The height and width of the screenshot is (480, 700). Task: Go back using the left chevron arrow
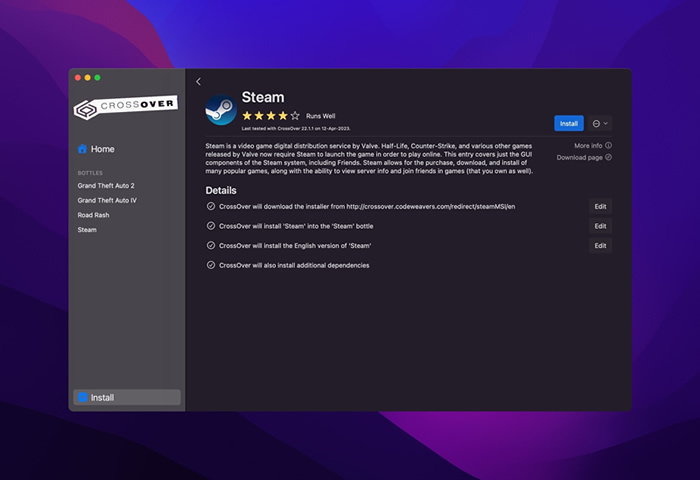(198, 81)
